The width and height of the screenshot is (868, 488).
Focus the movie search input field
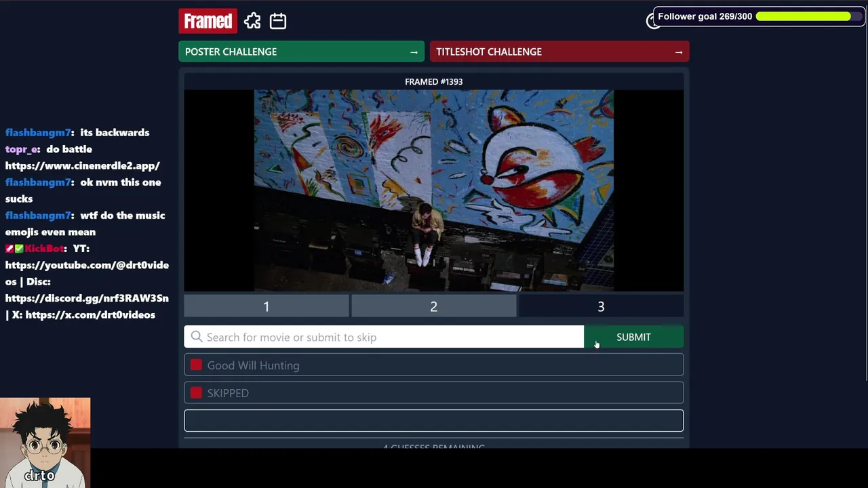384,337
